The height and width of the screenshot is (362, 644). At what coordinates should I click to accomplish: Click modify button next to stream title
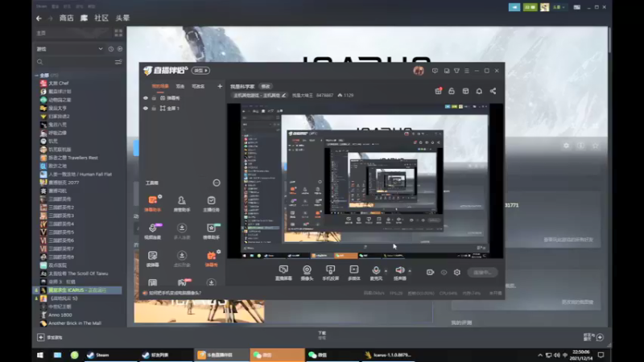coord(266,86)
